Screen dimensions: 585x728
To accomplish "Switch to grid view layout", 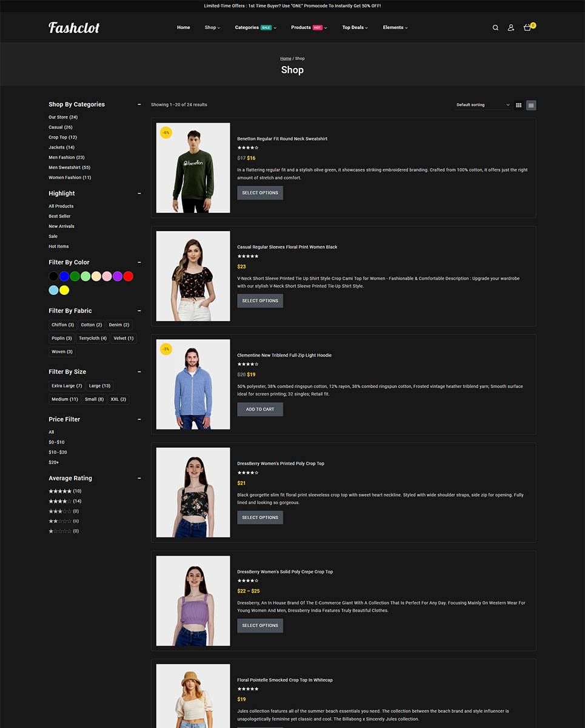I will pyautogui.click(x=519, y=105).
